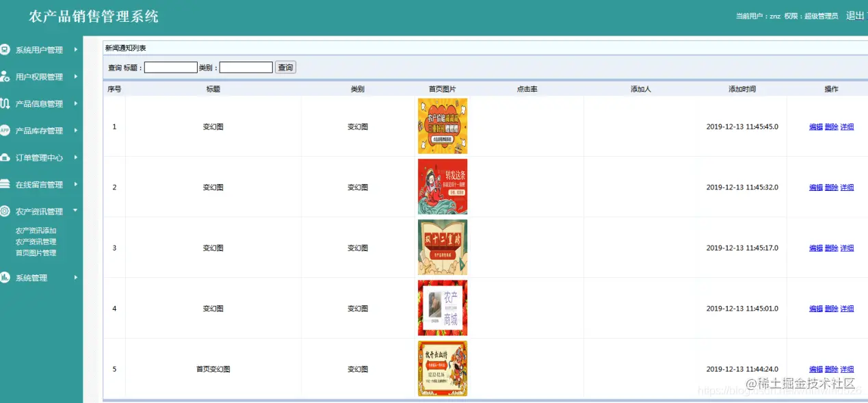
Task: Expand the 产品库存管理 arrow
Action: (x=76, y=130)
